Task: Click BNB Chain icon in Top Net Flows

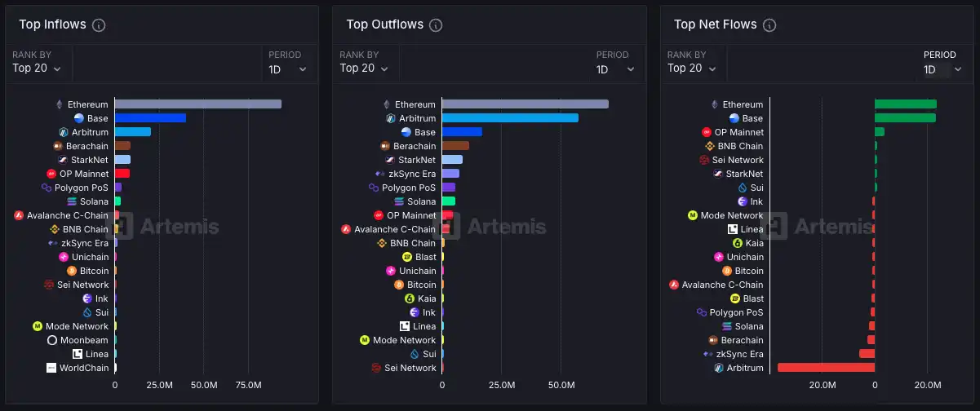Action: tap(710, 146)
